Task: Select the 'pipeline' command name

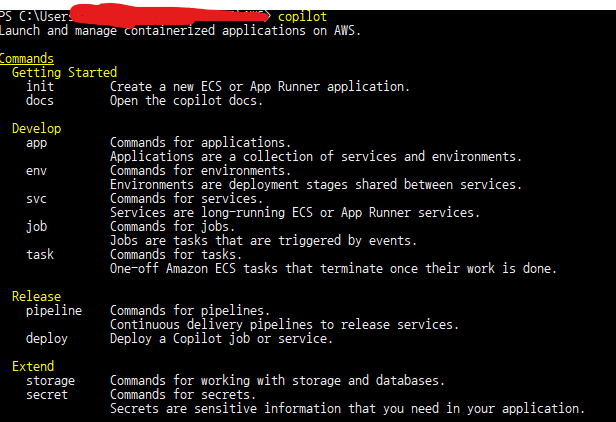Action: point(54,311)
